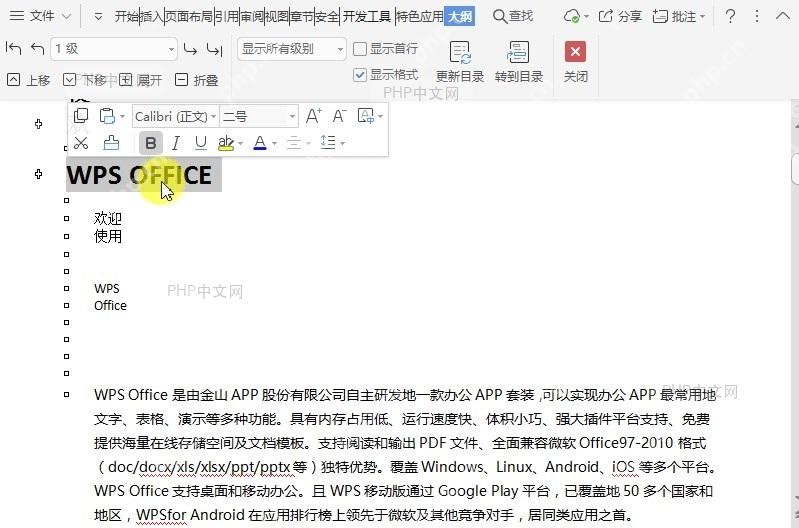This screenshot has width=799, height=528.
Task: Click 更新目录 update table of contents
Action: point(460,62)
